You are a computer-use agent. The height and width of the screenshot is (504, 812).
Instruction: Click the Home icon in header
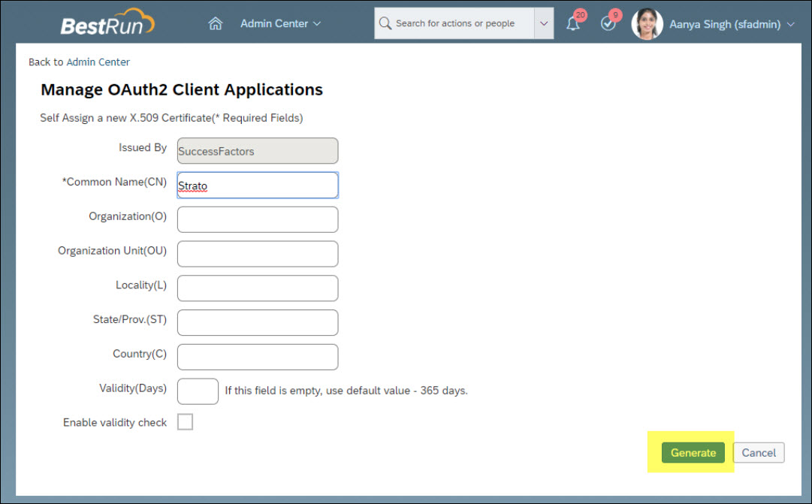point(216,23)
